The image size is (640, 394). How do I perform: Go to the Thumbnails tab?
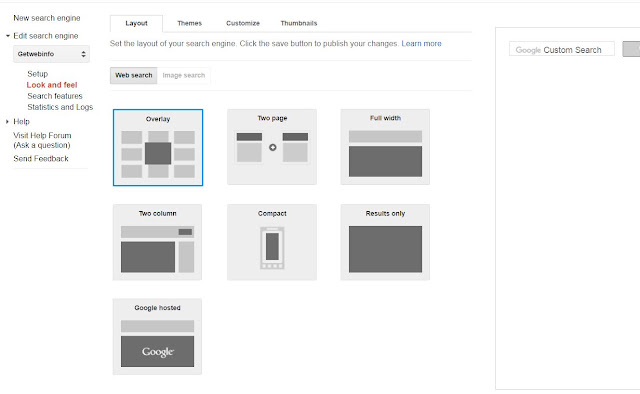[x=299, y=23]
